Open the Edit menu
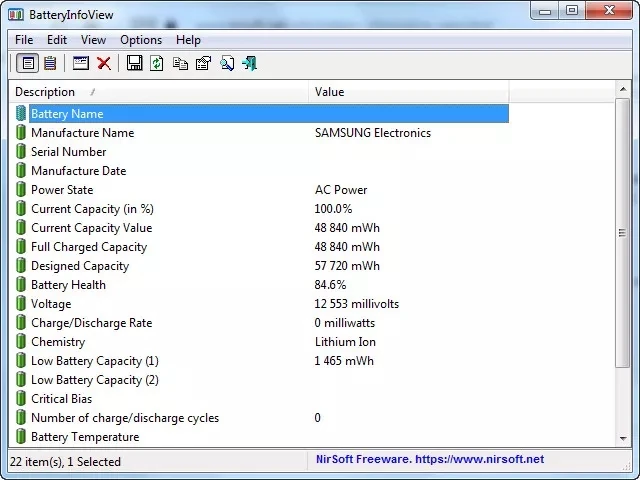This screenshot has width=640, height=480. 57,40
